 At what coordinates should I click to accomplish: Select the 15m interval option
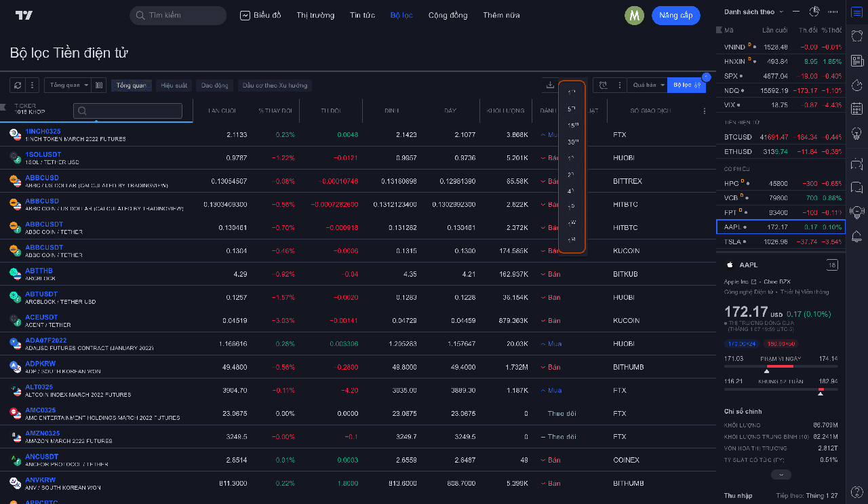[x=572, y=125]
